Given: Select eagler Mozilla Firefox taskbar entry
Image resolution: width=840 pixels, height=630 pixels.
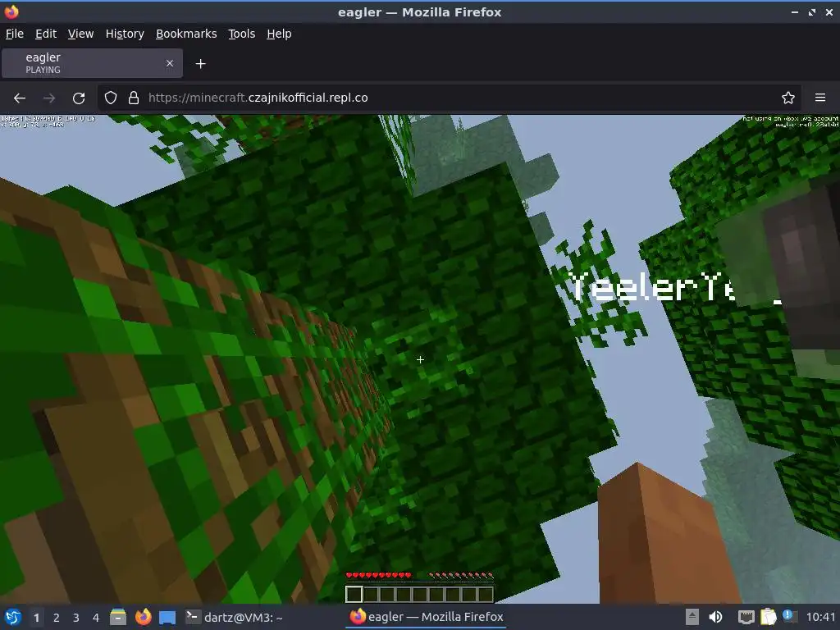Looking at the screenshot, I should [x=427, y=617].
